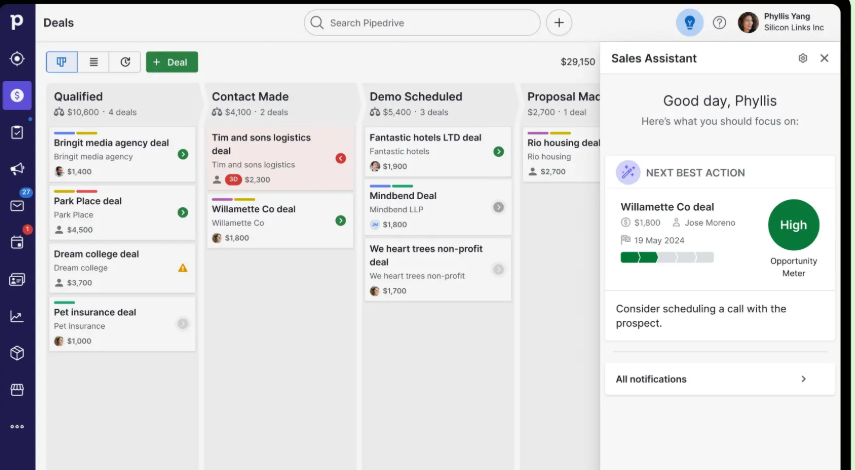Open the Activities calendar icon in sidebar
The width and height of the screenshot is (855, 470).
pos(17,242)
